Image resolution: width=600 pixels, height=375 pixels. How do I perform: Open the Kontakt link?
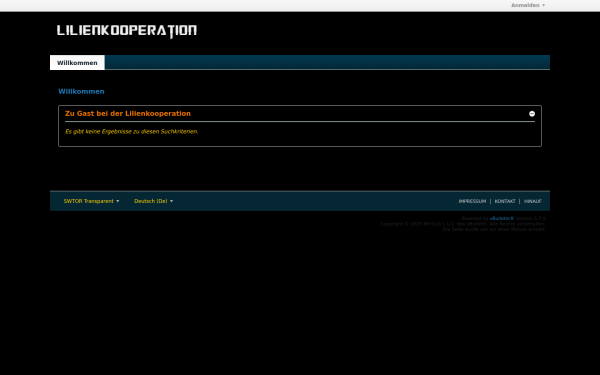[x=505, y=201]
